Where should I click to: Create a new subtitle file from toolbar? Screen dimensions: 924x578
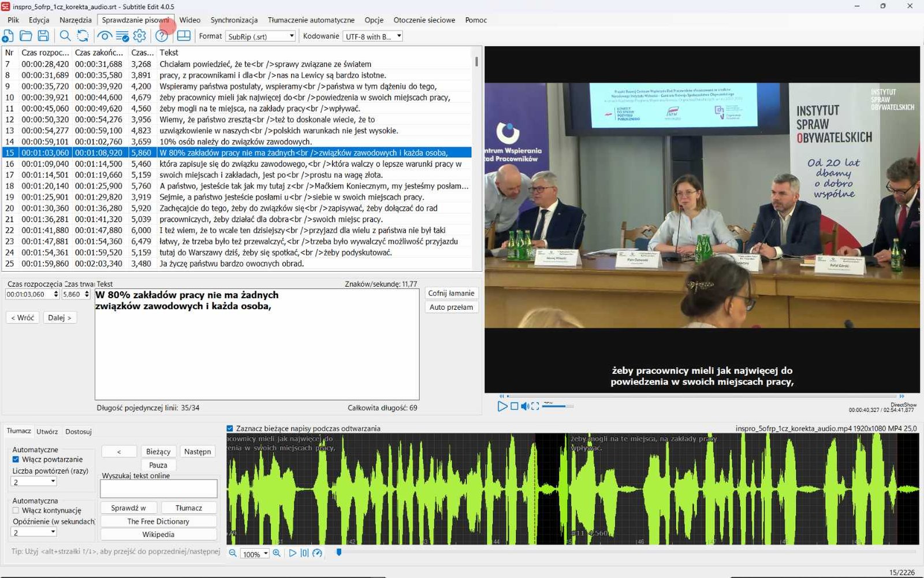[8, 36]
